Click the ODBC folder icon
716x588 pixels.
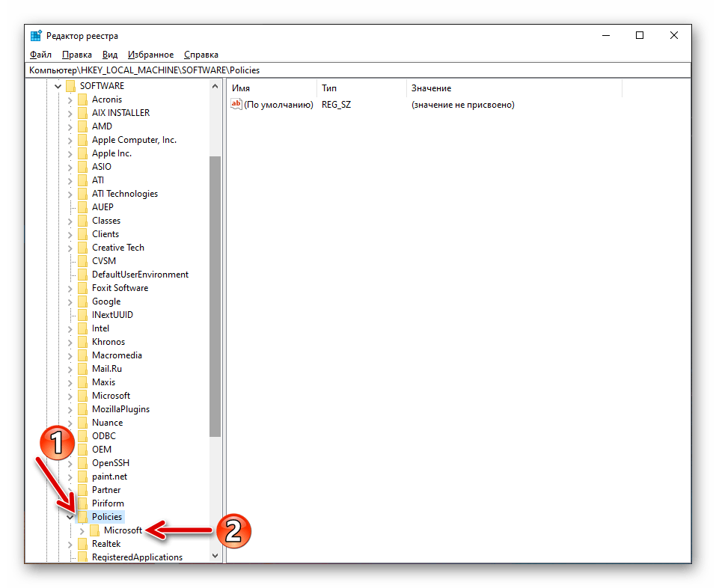click(x=82, y=436)
